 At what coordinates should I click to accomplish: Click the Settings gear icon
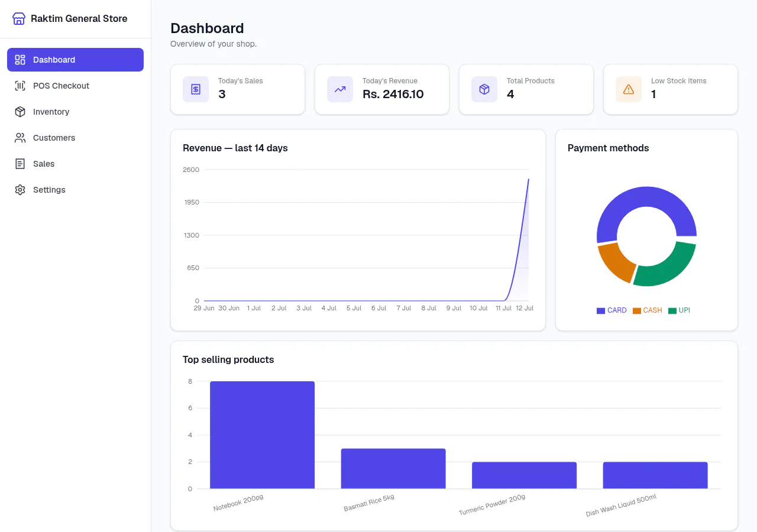(x=20, y=190)
